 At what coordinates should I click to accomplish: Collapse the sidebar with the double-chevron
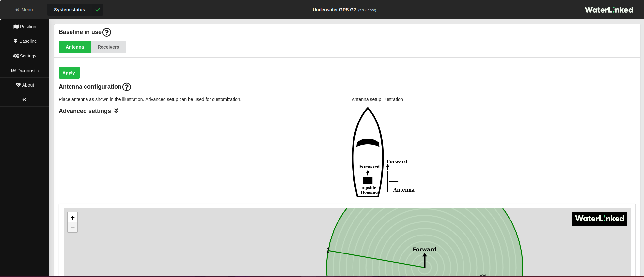tap(24, 100)
